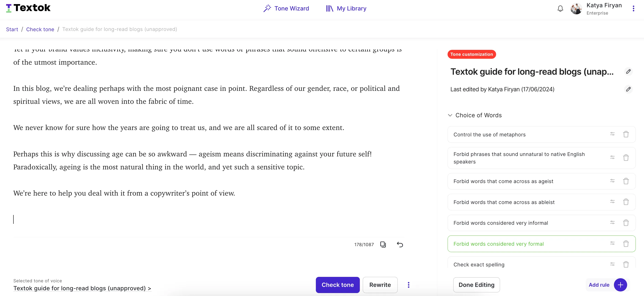Go to Check tone breadcrumb link
Image resolution: width=644 pixels, height=296 pixels.
click(x=40, y=29)
